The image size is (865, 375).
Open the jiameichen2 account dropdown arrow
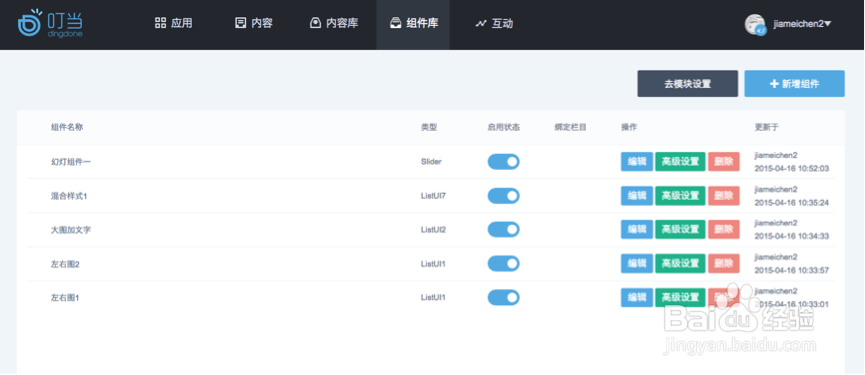coord(827,24)
